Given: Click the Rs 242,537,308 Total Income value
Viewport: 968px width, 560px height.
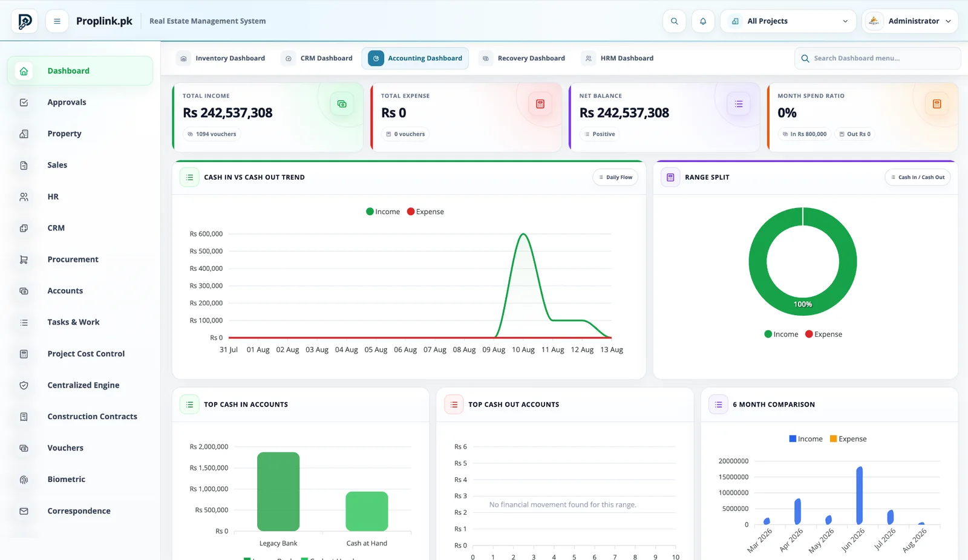Looking at the screenshot, I should pos(227,113).
